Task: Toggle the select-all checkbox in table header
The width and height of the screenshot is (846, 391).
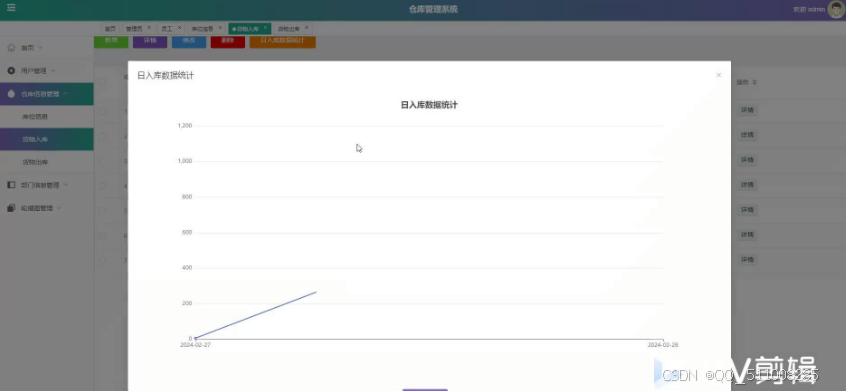Action: [x=103, y=82]
